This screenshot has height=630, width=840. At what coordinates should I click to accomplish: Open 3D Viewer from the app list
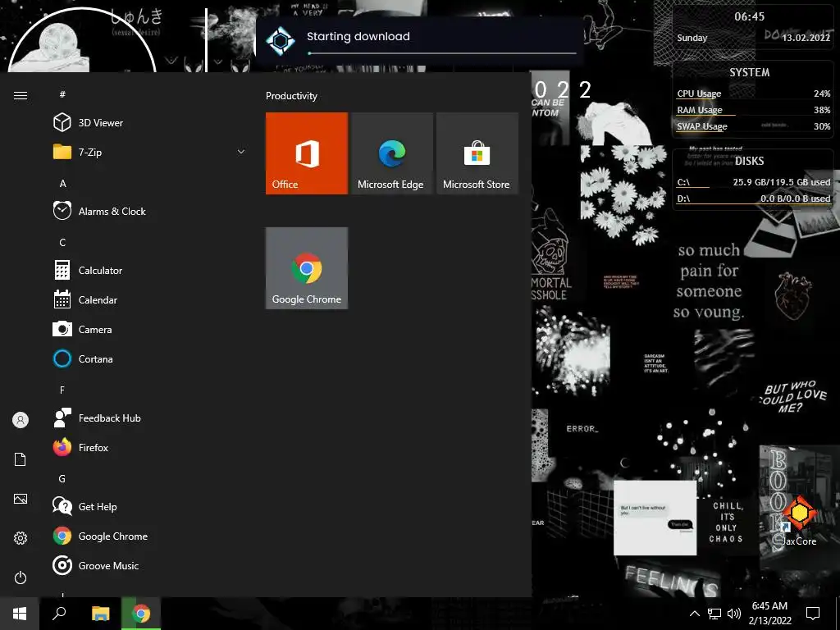tap(149, 123)
